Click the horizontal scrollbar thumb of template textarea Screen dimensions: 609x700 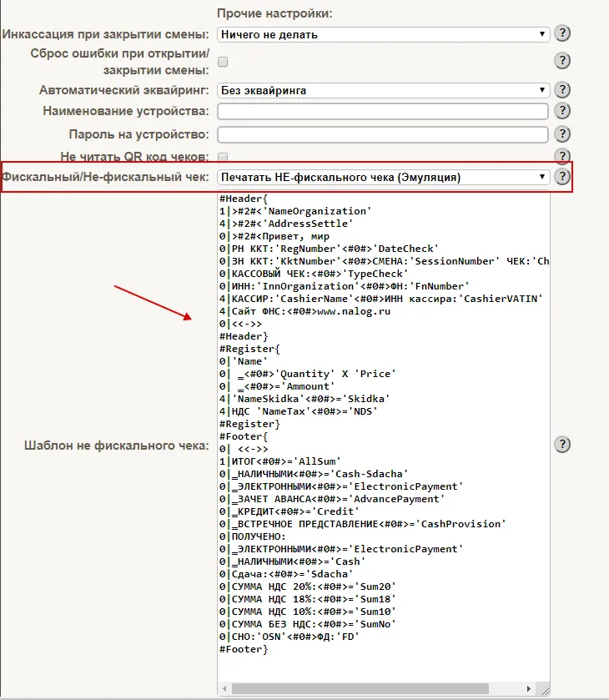coord(360,688)
